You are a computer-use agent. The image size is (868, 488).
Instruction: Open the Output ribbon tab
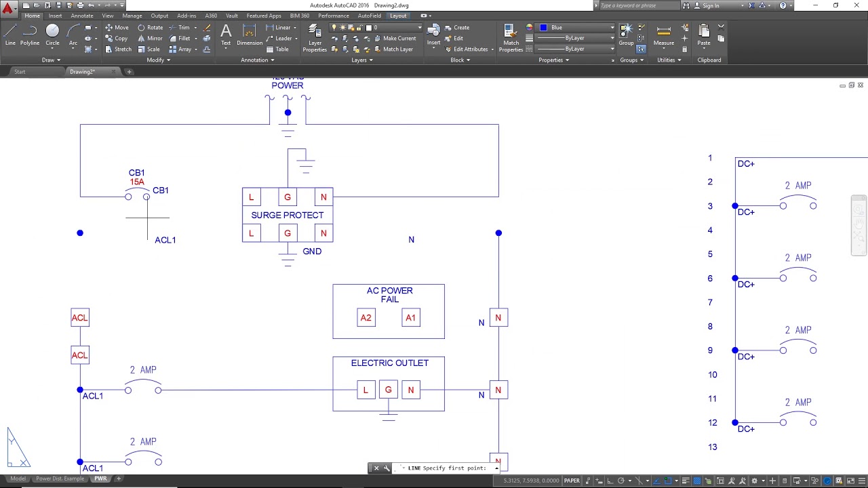[x=159, y=16]
